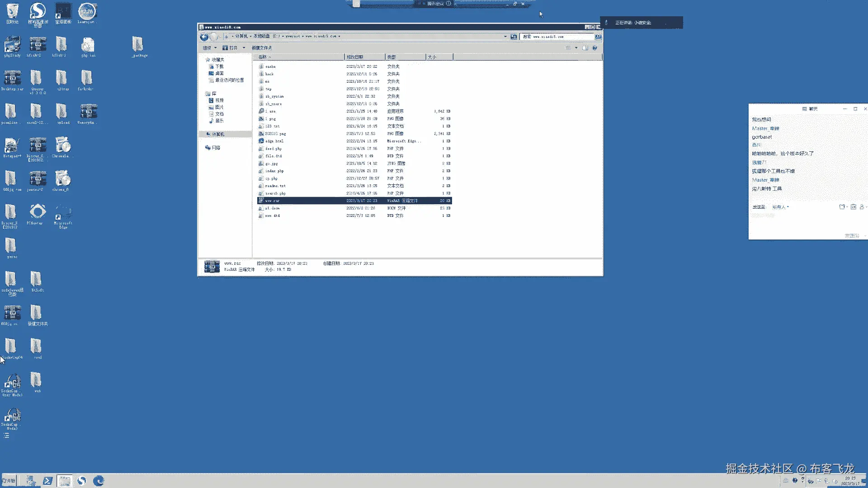868x488 pixels.
Task: Select 计算机 in the navigation pane
Action: point(218,134)
